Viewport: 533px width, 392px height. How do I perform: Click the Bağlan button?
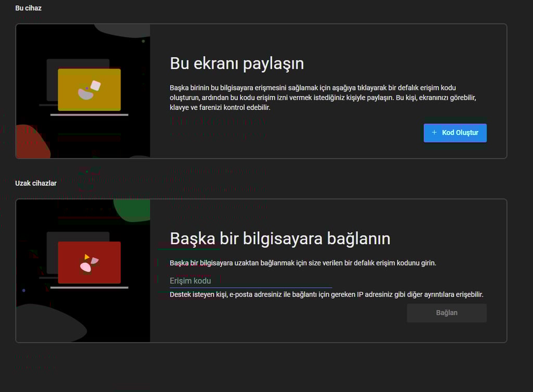coord(447,313)
